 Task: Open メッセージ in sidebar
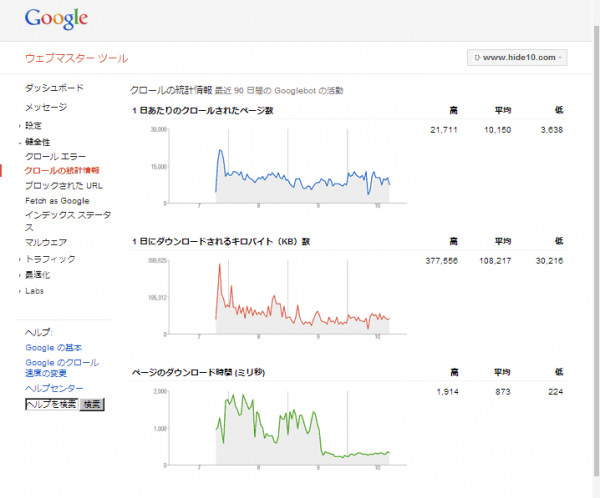click(x=46, y=107)
